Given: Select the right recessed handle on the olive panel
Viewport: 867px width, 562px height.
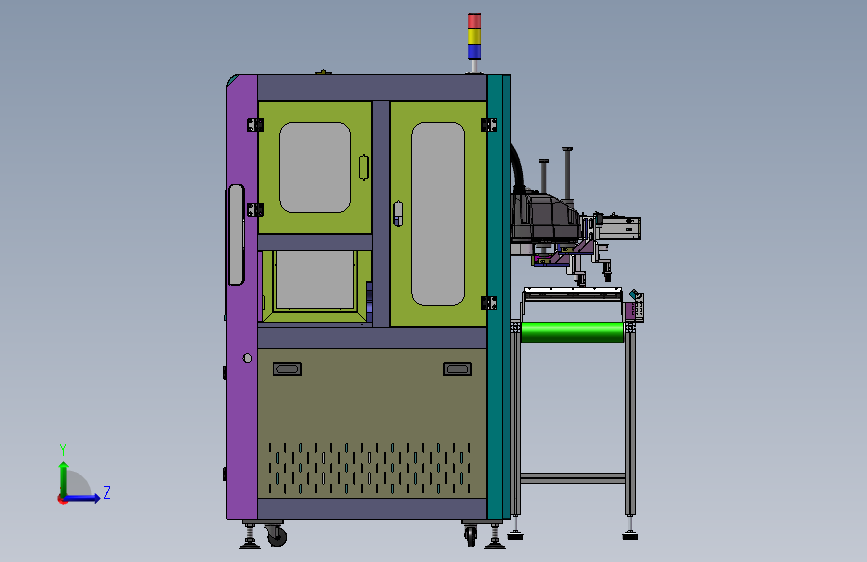Looking at the screenshot, I should 457,369.
